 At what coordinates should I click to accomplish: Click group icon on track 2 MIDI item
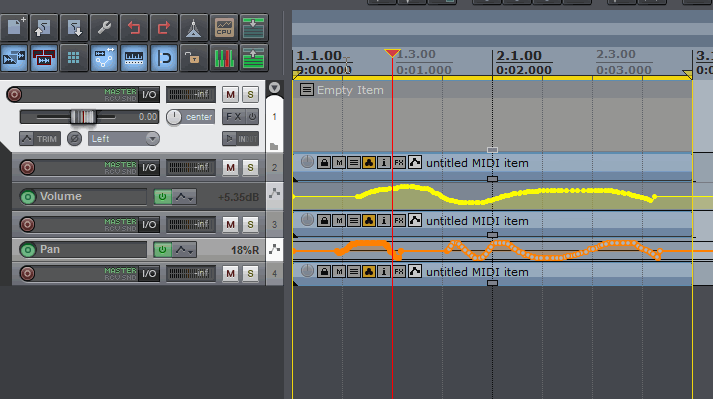[x=369, y=162]
